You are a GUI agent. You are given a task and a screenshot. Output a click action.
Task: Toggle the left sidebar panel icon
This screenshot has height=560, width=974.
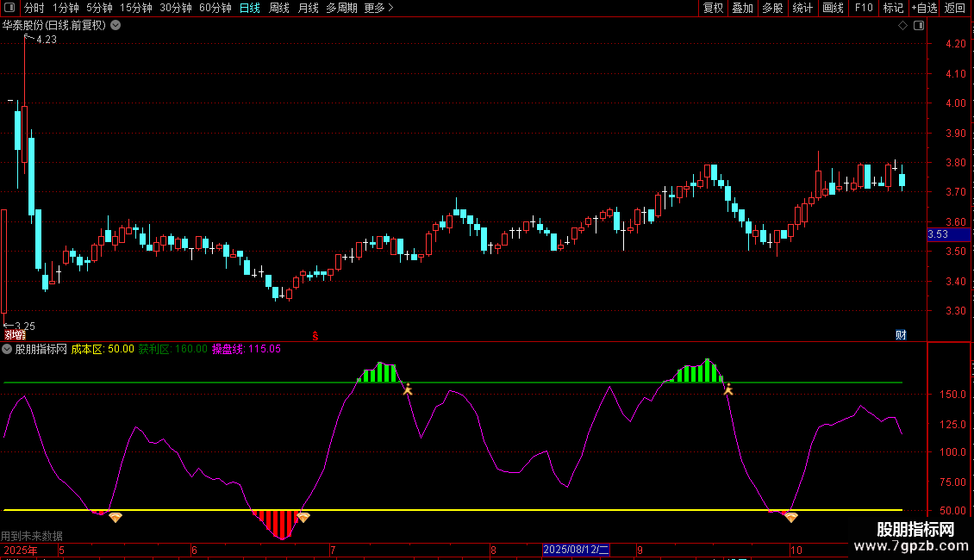point(10,9)
